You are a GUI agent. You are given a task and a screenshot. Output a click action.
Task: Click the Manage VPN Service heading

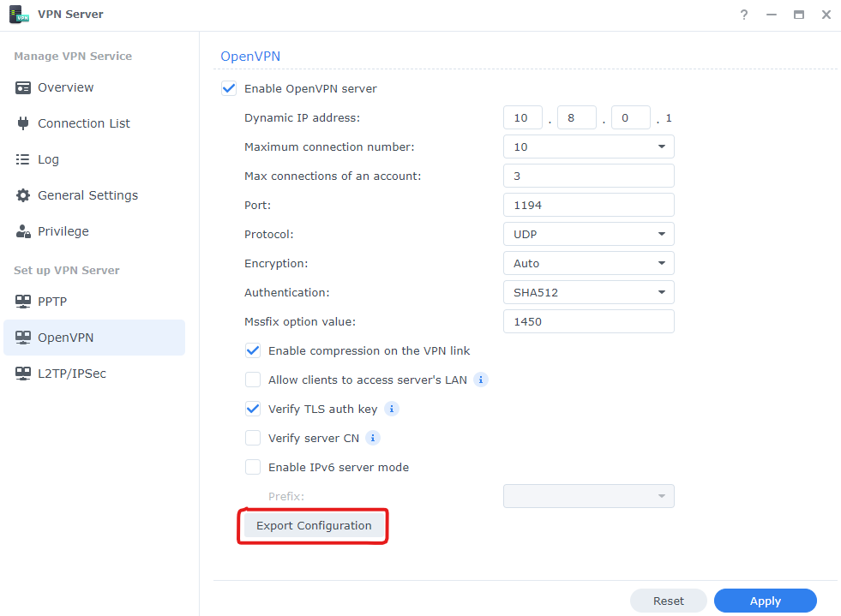point(73,57)
